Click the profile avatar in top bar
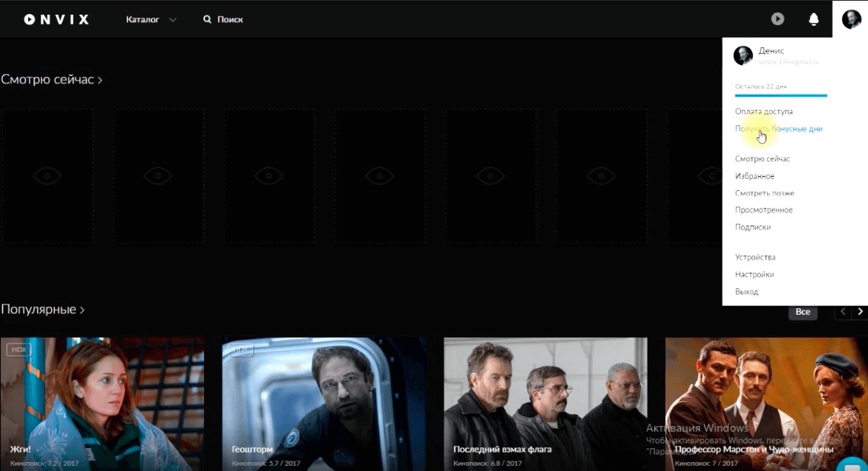Image resolution: width=868 pixels, height=471 pixels. point(851,19)
